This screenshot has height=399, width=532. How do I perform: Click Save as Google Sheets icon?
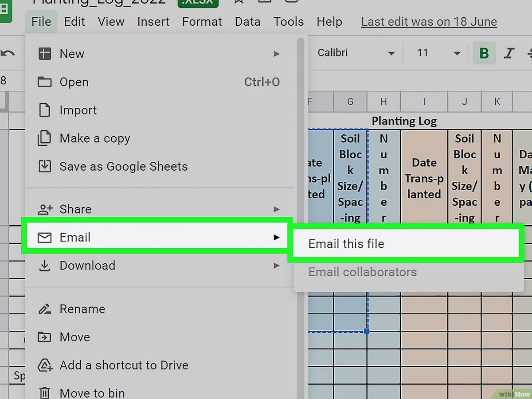pos(44,167)
